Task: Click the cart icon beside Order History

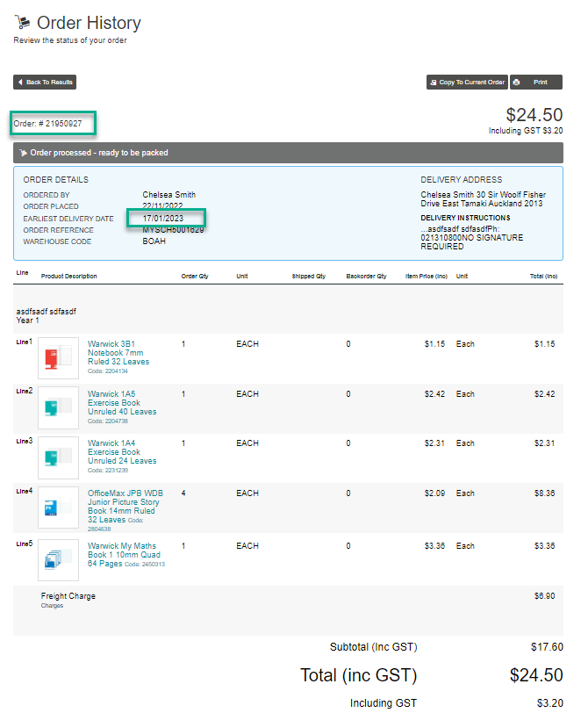Action: coord(22,22)
